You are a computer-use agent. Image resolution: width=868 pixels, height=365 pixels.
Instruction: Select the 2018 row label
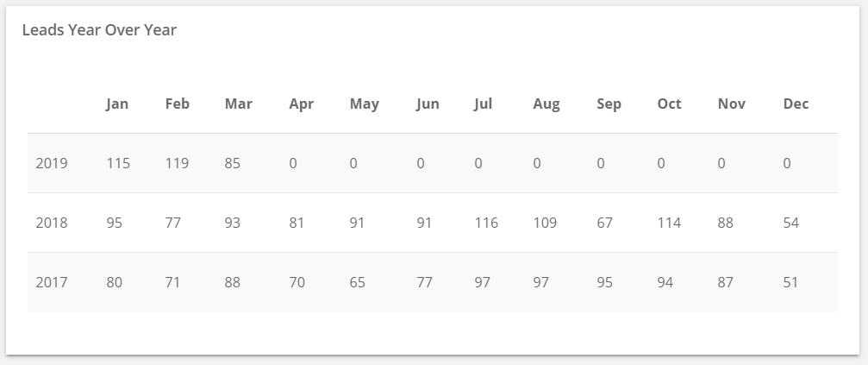click(52, 223)
